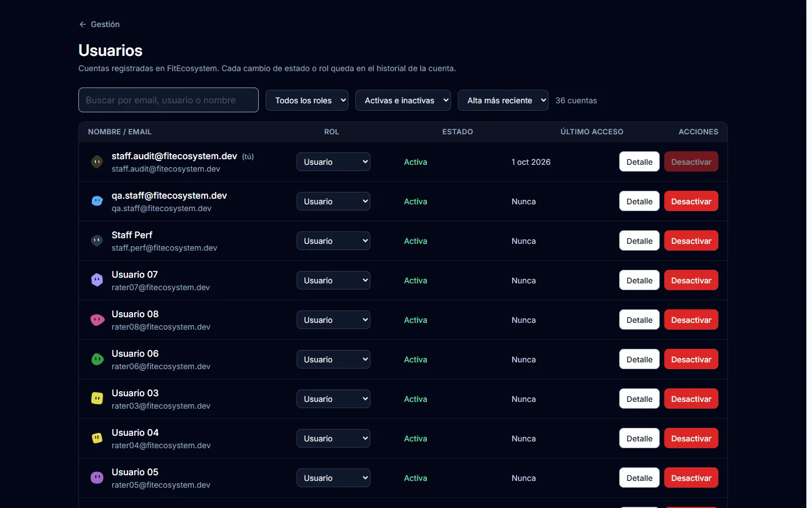This screenshot has height=508, width=812.
Task: Click the blue avatar for qa.staff@fitecosystem.dev
Action: [x=97, y=202]
